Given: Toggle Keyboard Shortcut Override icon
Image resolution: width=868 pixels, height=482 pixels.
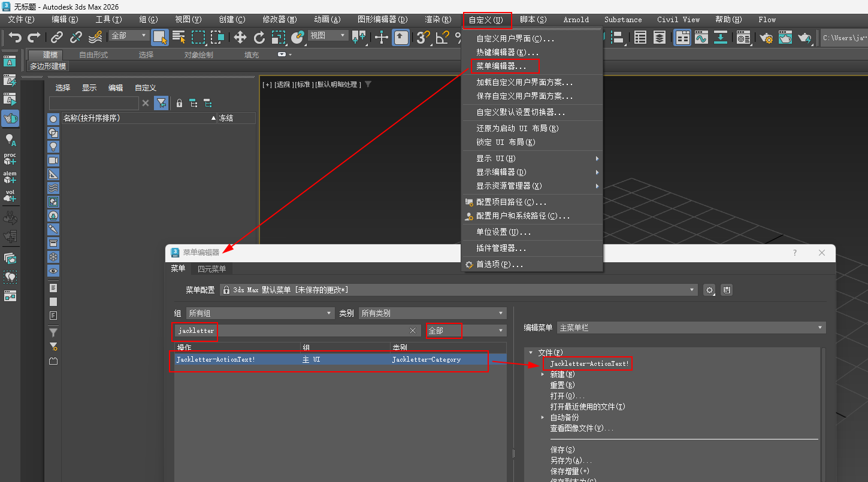Looking at the screenshot, I should pyautogui.click(x=401, y=38).
